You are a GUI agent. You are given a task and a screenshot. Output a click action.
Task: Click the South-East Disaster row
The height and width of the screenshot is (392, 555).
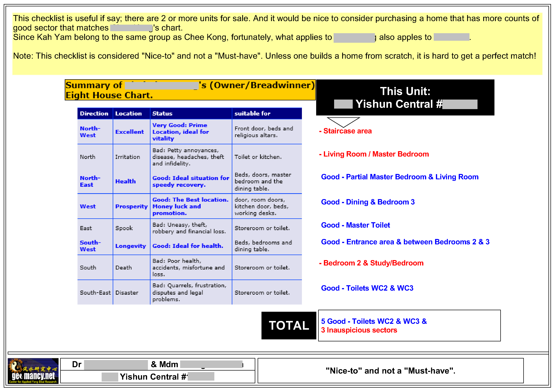(127, 293)
